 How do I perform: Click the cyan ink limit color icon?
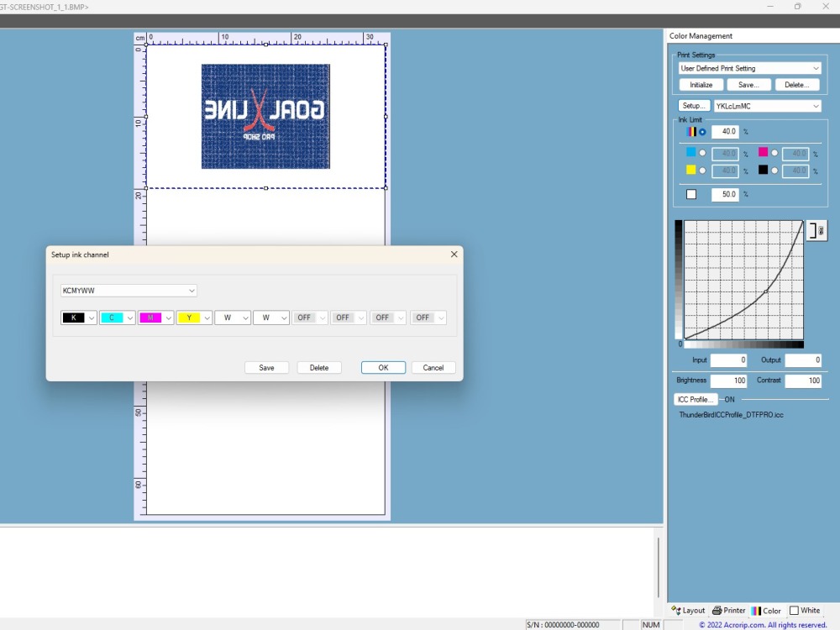click(x=691, y=153)
